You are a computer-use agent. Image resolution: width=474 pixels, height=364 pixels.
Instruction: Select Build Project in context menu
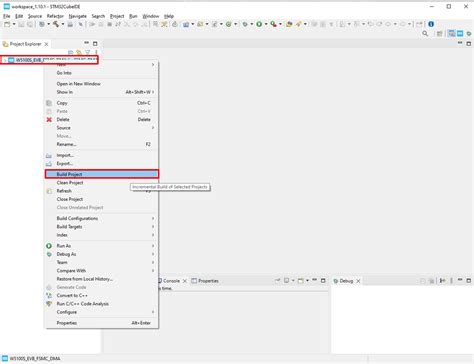pos(102,174)
